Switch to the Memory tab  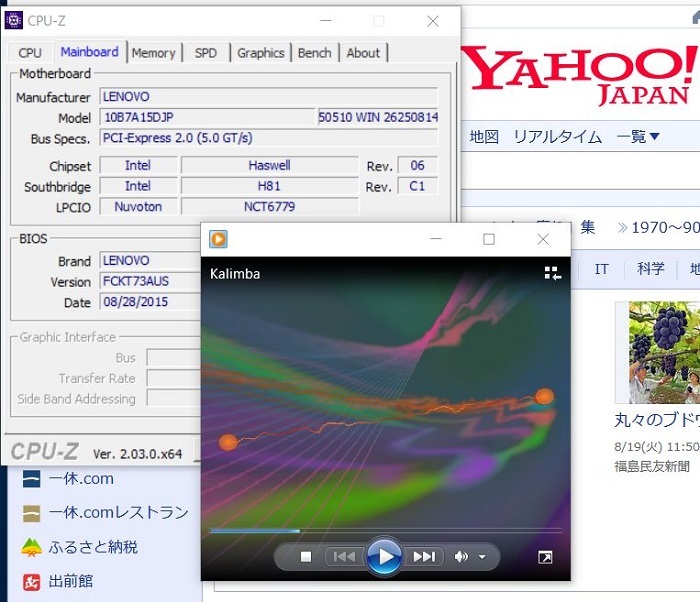pyautogui.click(x=153, y=53)
